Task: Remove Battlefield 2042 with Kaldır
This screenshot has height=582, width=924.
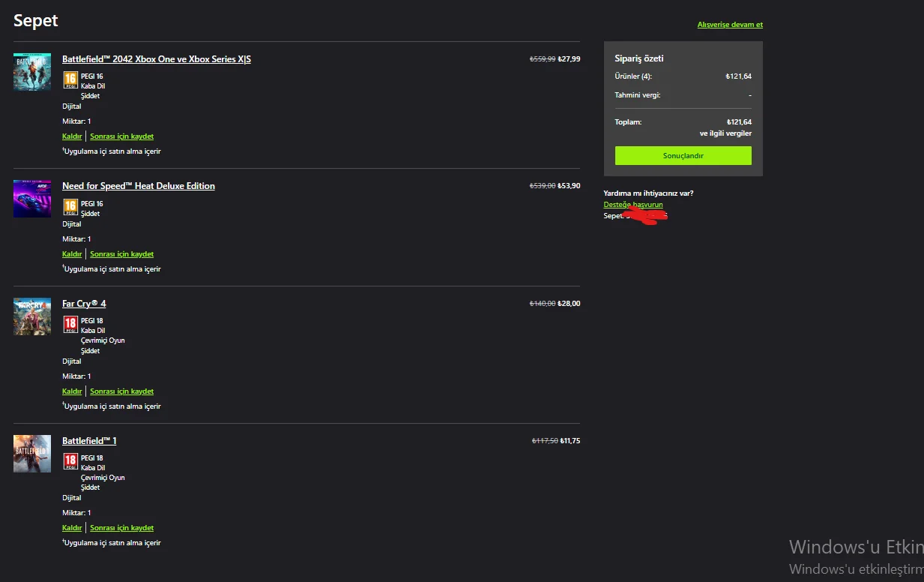Action: (72, 136)
